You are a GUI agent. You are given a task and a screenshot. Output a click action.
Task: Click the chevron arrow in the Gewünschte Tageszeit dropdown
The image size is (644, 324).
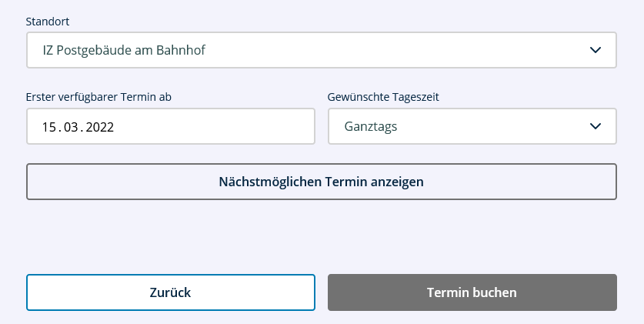[x=595, y=126]
